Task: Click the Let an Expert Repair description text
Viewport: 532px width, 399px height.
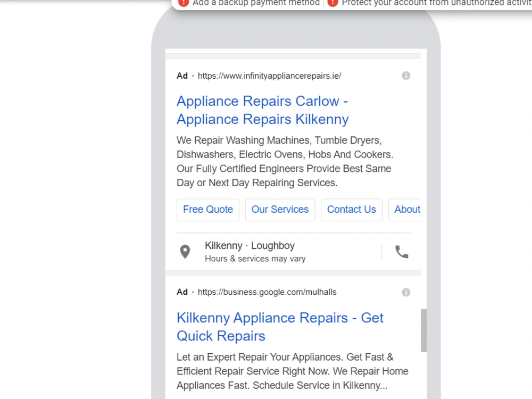Action: [x=293, y=371]
